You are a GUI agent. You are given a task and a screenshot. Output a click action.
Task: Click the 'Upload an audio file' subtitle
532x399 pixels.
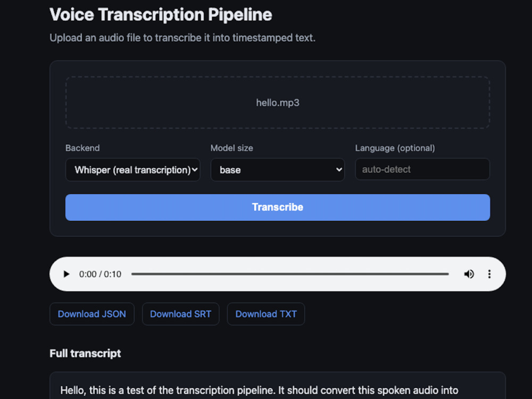(182, 38)
